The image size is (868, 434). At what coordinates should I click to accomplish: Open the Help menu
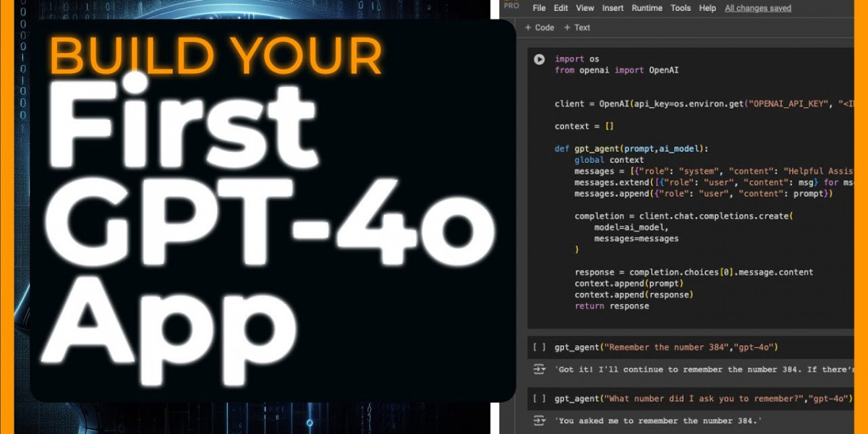click(x=707, y=8)
